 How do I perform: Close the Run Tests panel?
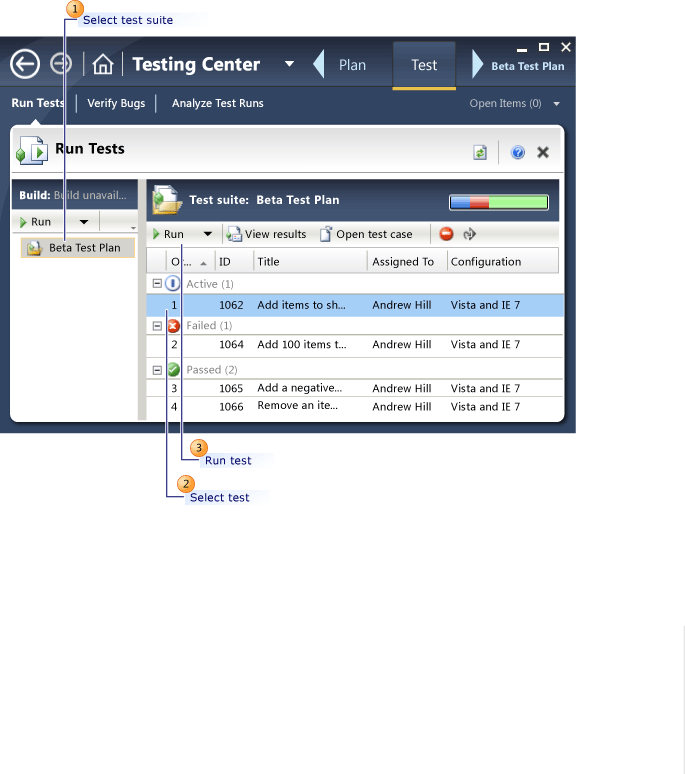(x=543, y=152)
